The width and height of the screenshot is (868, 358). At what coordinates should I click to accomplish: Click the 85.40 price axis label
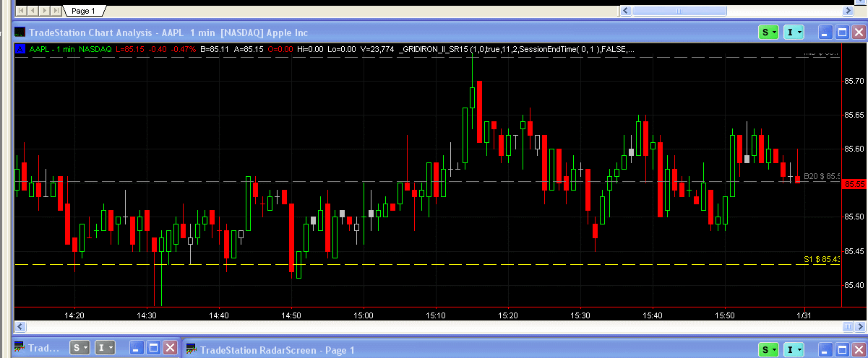854,285
